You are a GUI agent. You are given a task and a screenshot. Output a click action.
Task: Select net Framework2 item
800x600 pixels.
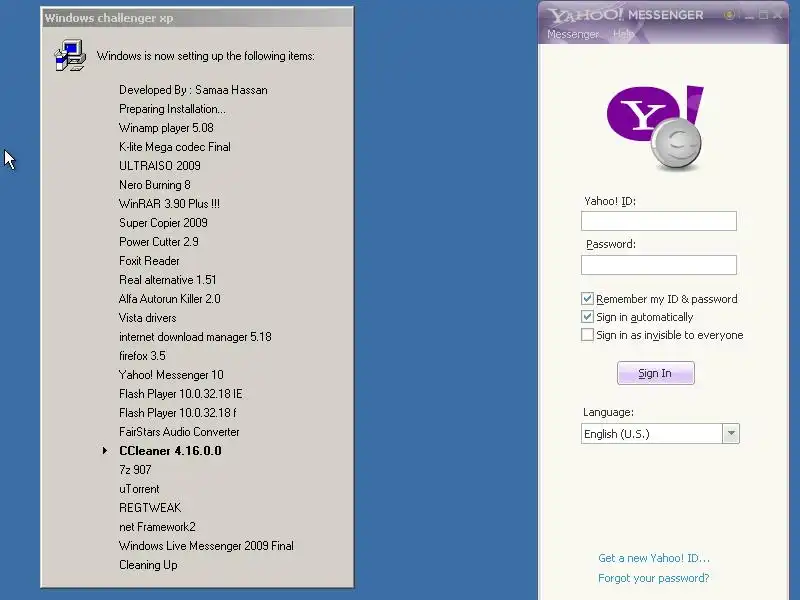click(x=157, y=527)
